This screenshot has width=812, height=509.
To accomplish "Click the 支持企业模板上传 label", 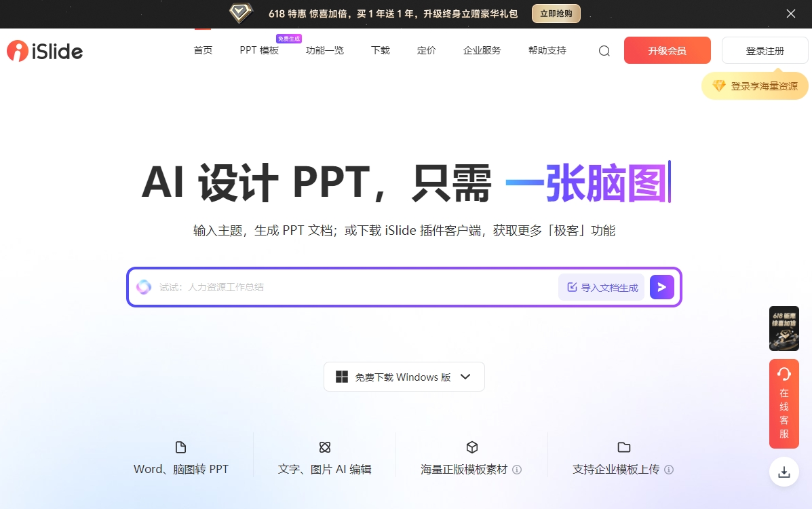I will [616, 470].
